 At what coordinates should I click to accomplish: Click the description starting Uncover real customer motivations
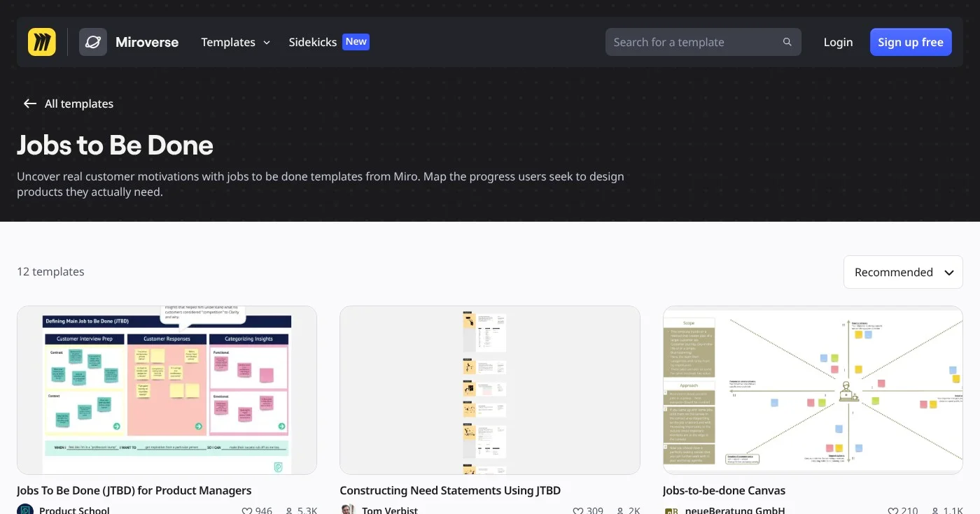(321, 184)
